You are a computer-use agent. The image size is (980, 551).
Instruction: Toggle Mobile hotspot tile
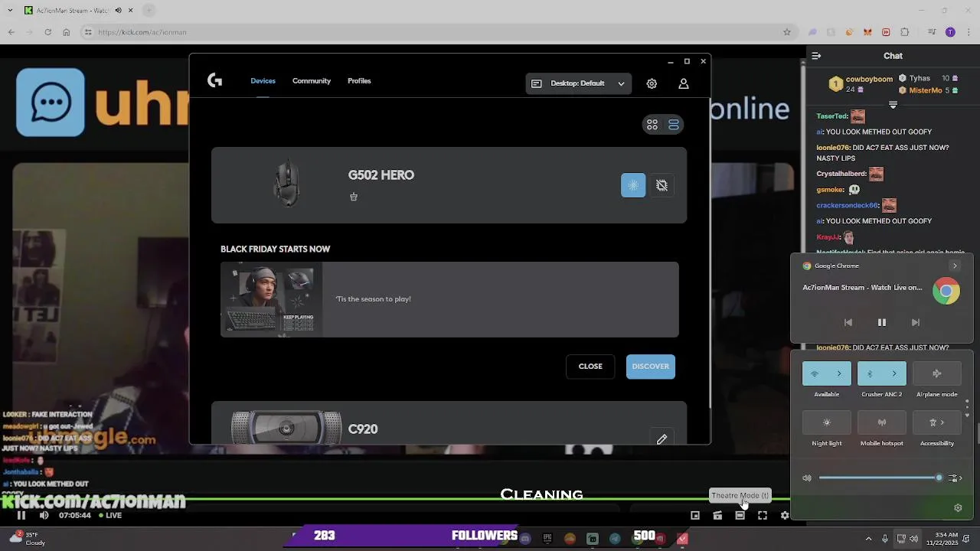tap(882, 422)
